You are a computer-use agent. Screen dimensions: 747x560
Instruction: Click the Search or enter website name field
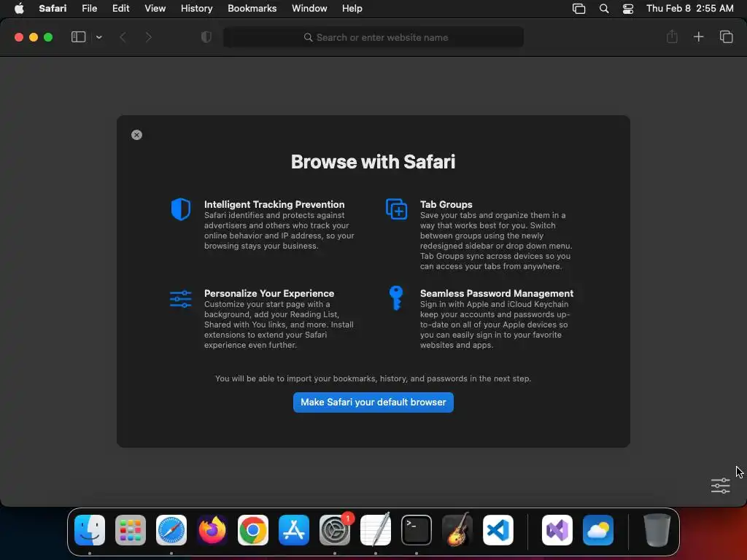click(x=373, y=37)
